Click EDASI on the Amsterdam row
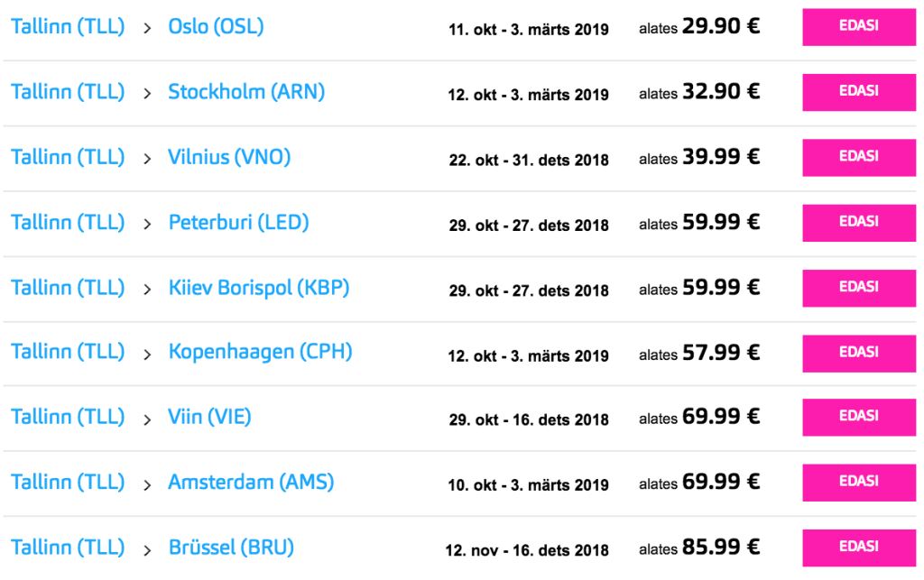This screenshot has width=924, height=580. (x=858, y=483)
